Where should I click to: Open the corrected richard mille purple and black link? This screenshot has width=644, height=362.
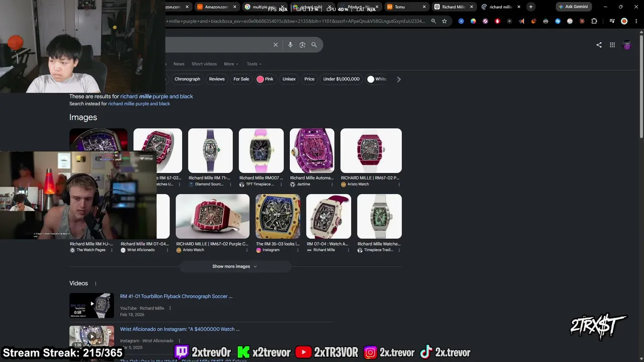click(x=156, y=97)
